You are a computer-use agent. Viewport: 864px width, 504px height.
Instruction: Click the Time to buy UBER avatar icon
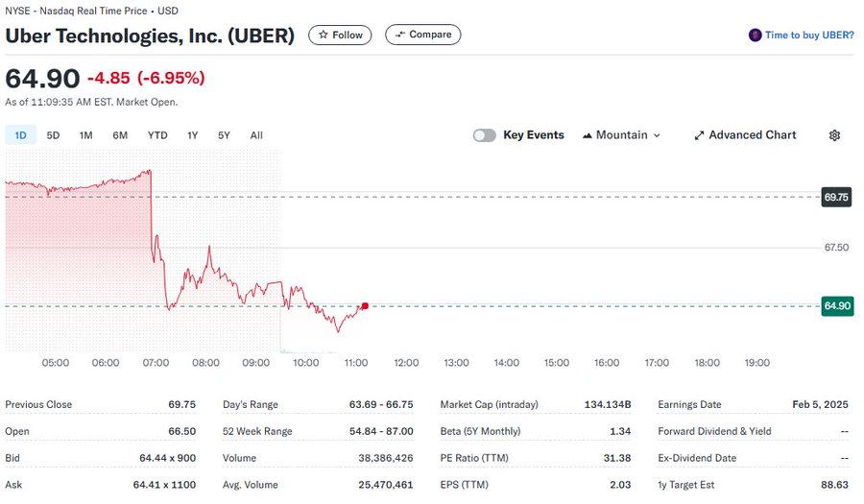(755, 36)
